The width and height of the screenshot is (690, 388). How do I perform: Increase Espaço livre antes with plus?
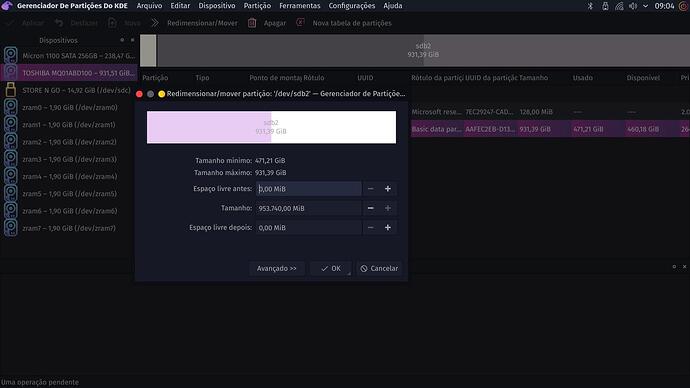pyautogui.click(x=388, y=189)
